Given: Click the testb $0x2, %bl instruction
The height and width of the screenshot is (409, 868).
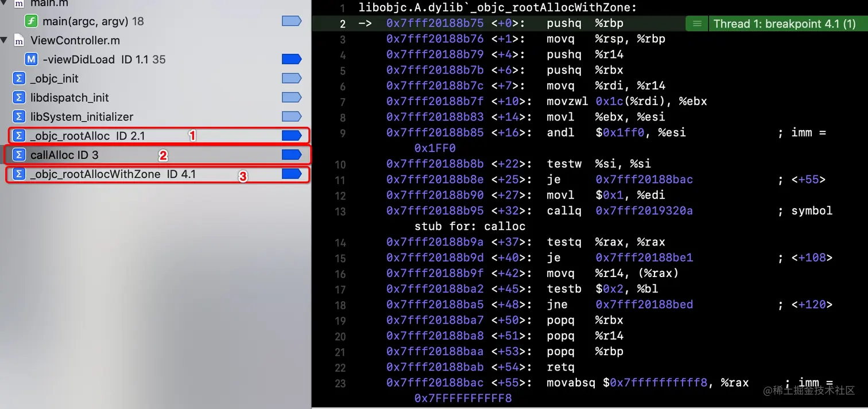Looking at the screenshot, I should [602, 289].
